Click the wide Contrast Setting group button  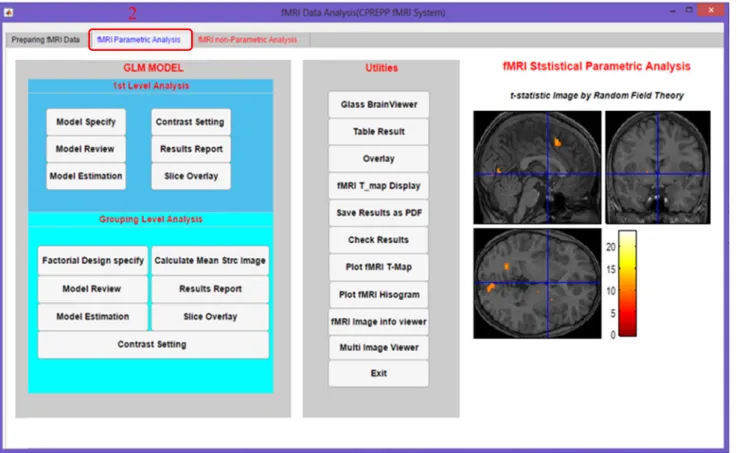[153, 345]
